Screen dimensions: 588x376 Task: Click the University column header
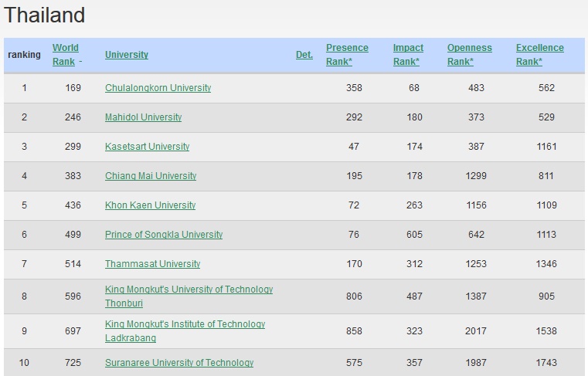click(x=127, y=55)
